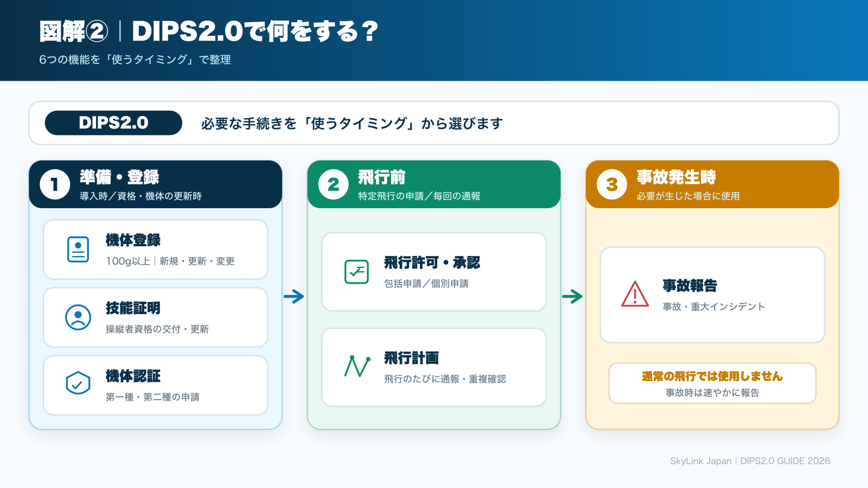Select the subheading 特定飛行の申請／毎回の通報
This screenshot has height=488, width=868.
click(x=419, y=196)
